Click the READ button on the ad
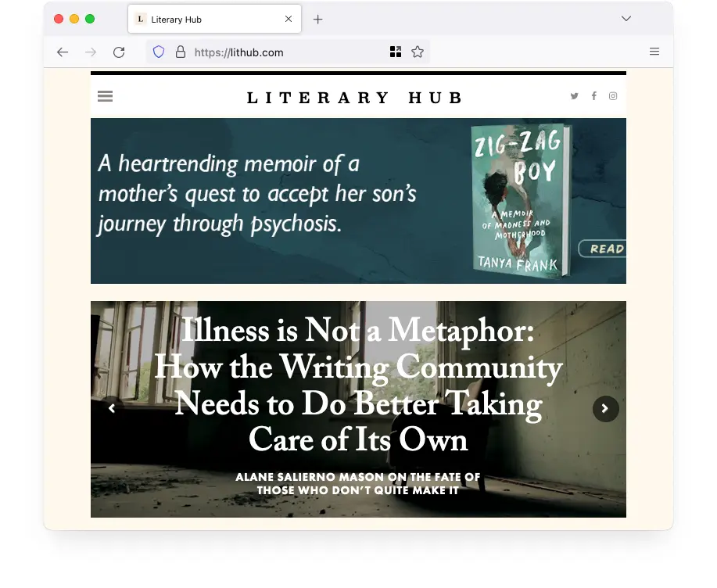The image size is (717, 588). tap(602, 249)
